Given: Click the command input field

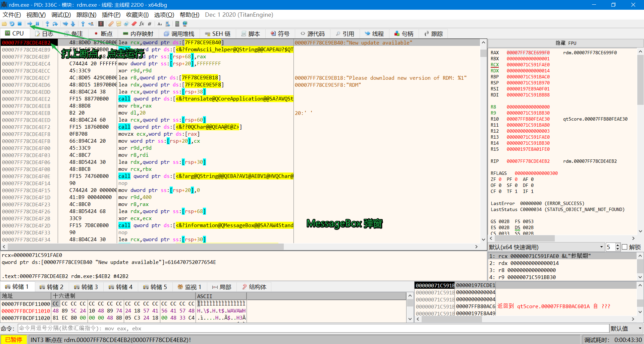Looking at the screenshot, I should [313, 329].
